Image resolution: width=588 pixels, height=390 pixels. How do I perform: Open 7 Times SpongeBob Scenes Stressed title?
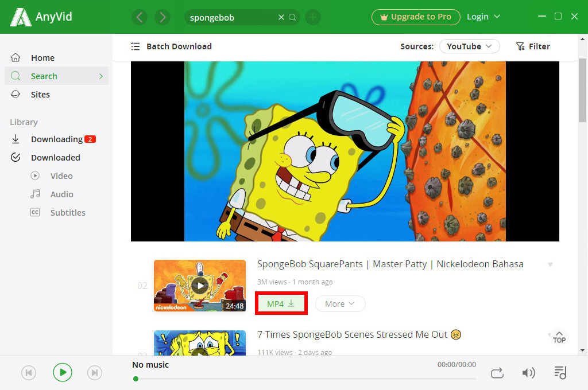click(x=359, y=334)
